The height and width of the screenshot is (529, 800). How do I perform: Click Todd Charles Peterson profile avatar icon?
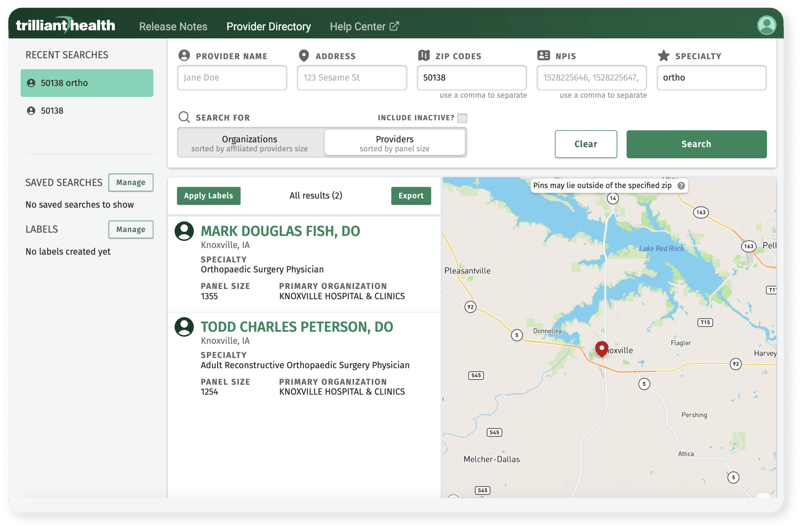click(x=184, y=327)
